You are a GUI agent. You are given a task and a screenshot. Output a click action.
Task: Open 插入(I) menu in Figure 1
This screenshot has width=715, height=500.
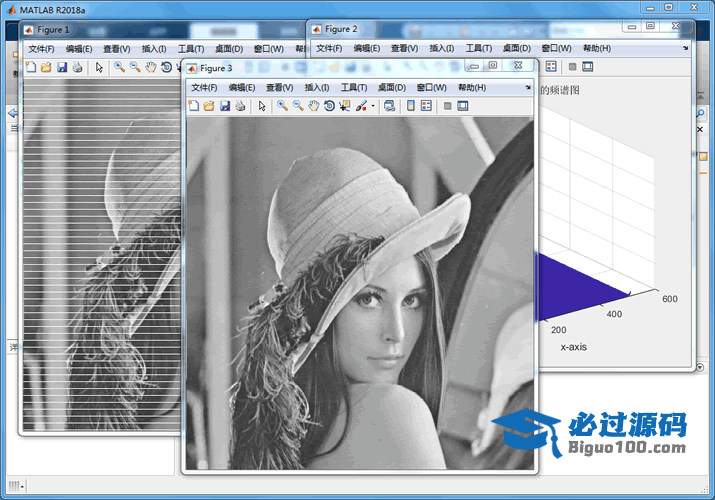coord(154,49)
